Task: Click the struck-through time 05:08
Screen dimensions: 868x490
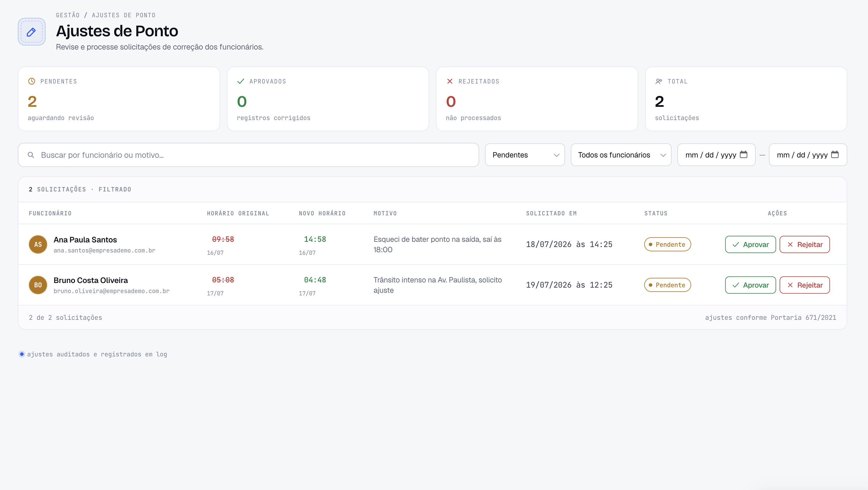Action: [223, 280]
